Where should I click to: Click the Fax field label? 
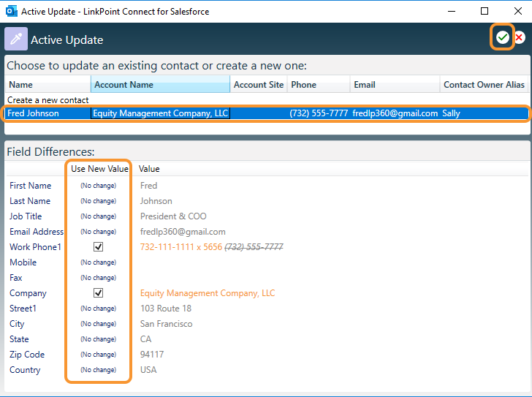pyautogui.click(x=15, y=278)
